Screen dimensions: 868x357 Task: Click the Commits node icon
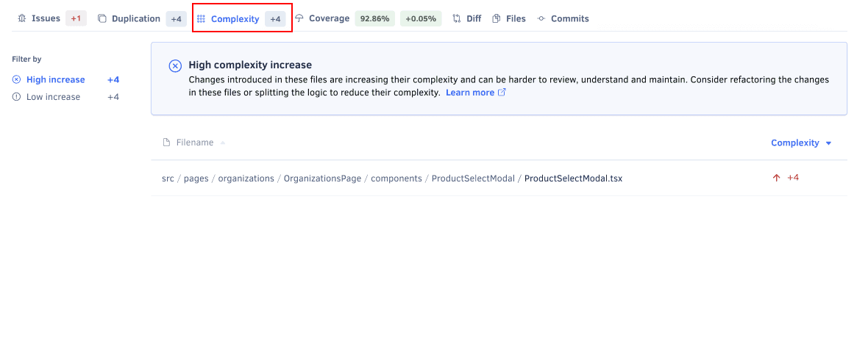click(541, 18)
